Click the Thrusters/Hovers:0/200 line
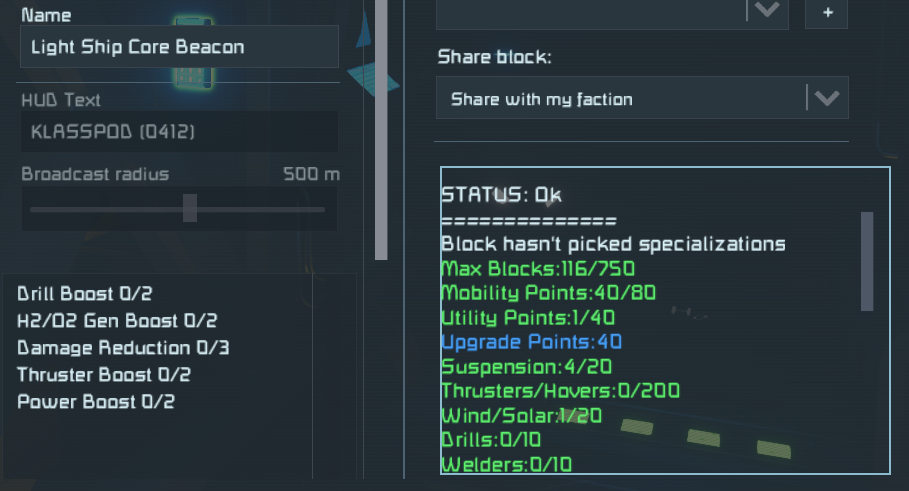The height and width of the screenshot is (491, 909). coord(560,391)
